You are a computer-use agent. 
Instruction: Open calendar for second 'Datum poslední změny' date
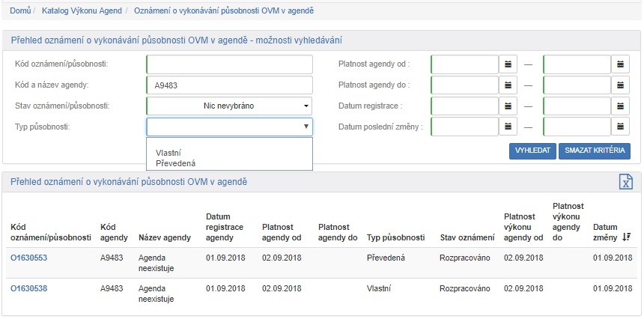pyautogui.click(x=621, y=127)
